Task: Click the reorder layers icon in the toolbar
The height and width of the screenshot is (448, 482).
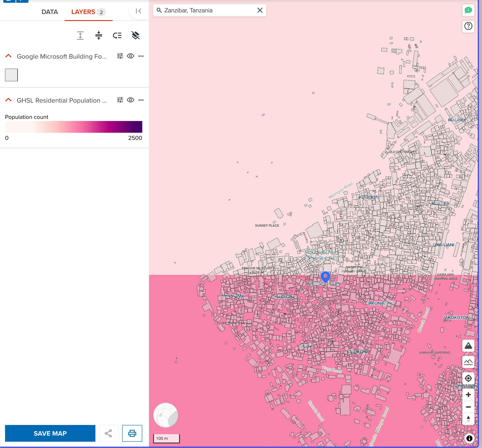Action: click(x=117, y=35)
